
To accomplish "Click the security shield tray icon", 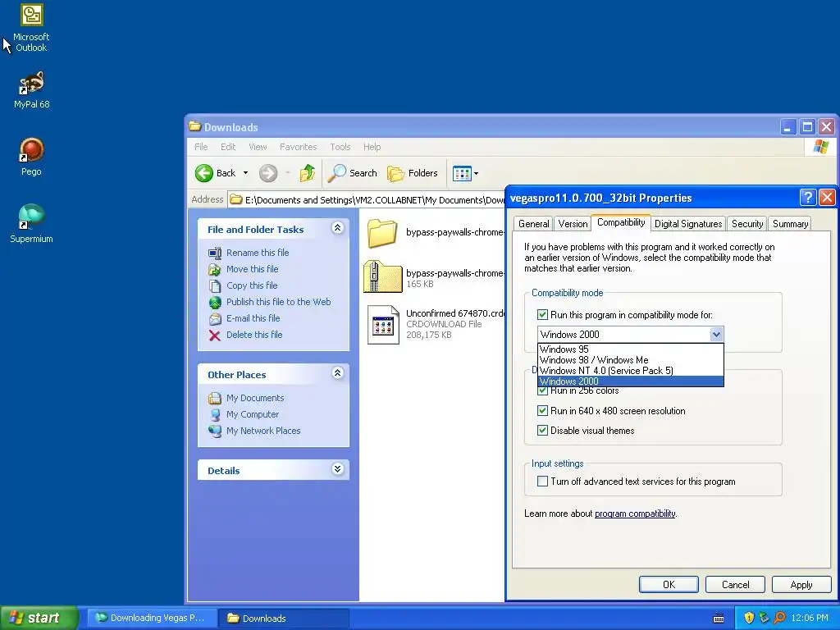I will pyautogui.click(x=749, y=619).
